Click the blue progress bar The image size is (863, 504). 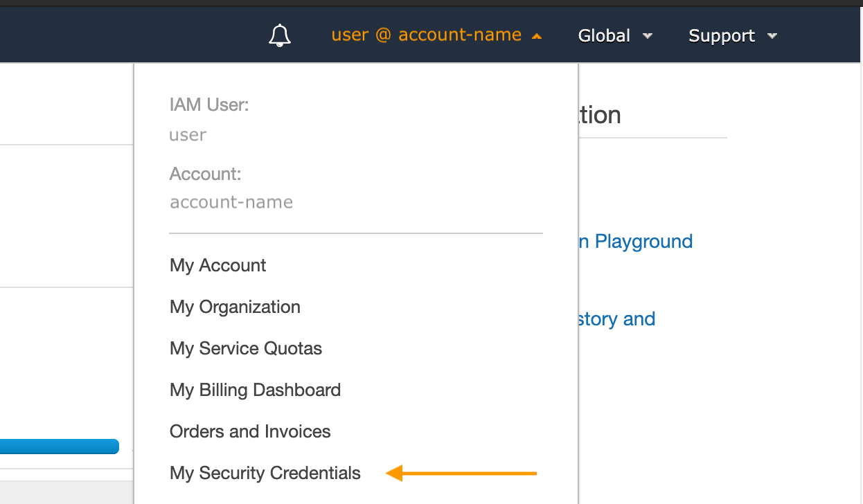coord(59,447)
